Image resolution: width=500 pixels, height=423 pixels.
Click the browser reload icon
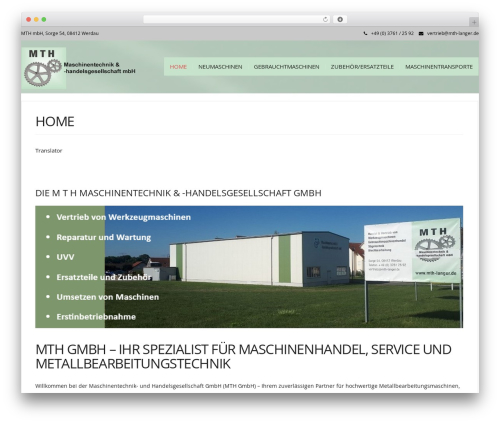[325, 19]
